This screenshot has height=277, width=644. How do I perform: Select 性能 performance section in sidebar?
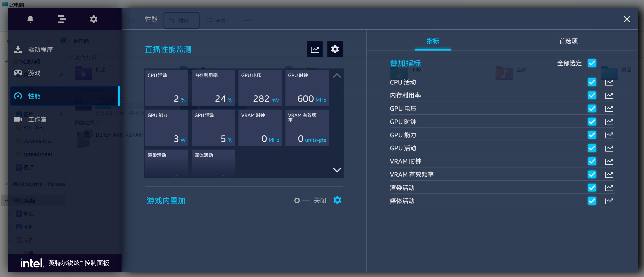coord(65,96)
